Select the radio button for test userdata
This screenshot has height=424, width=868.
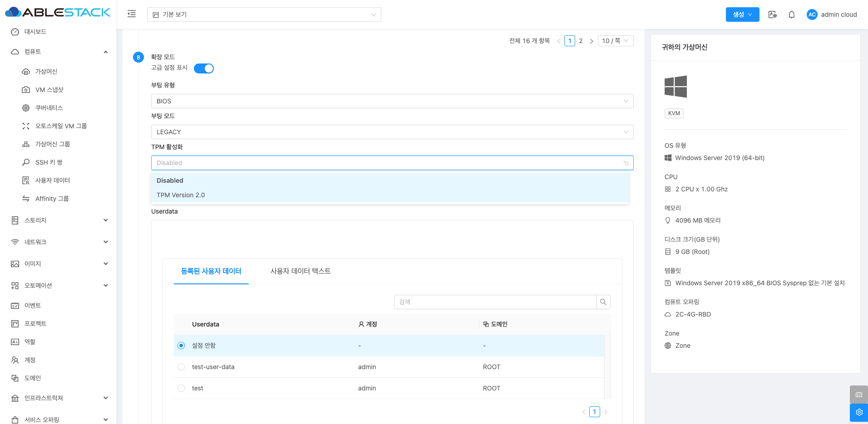(181, 388)
